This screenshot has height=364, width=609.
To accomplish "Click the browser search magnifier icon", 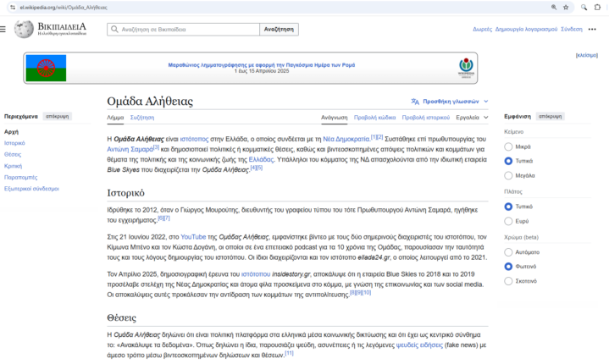I will [584, 8].
